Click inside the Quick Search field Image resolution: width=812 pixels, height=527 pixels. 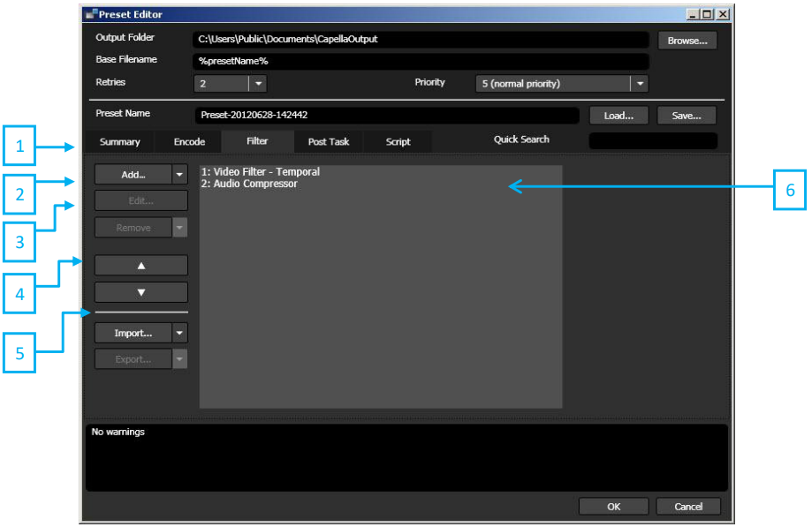(x=653, y=139)
